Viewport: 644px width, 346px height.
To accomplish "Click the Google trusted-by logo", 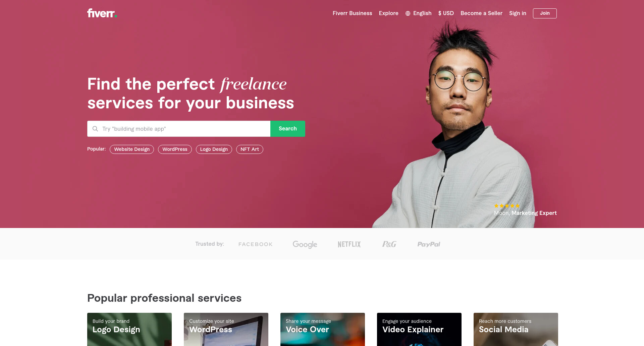I will tap(305, 244).
